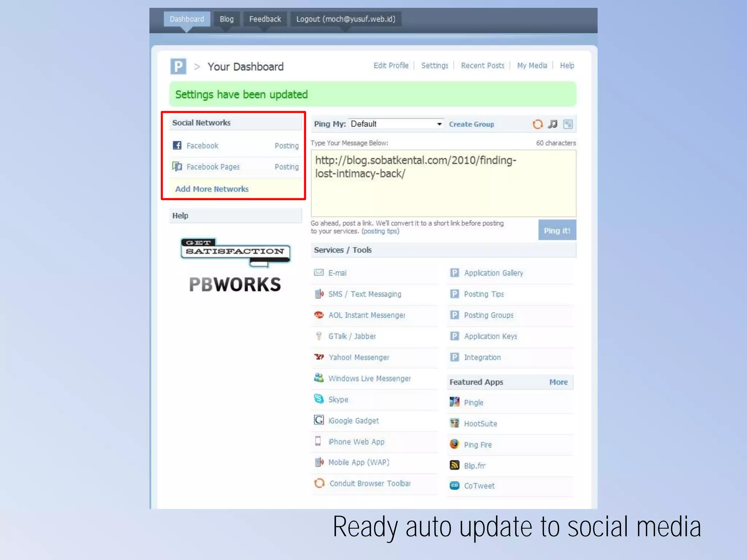Open the Ping My Default dropdown

coord(396,124)
